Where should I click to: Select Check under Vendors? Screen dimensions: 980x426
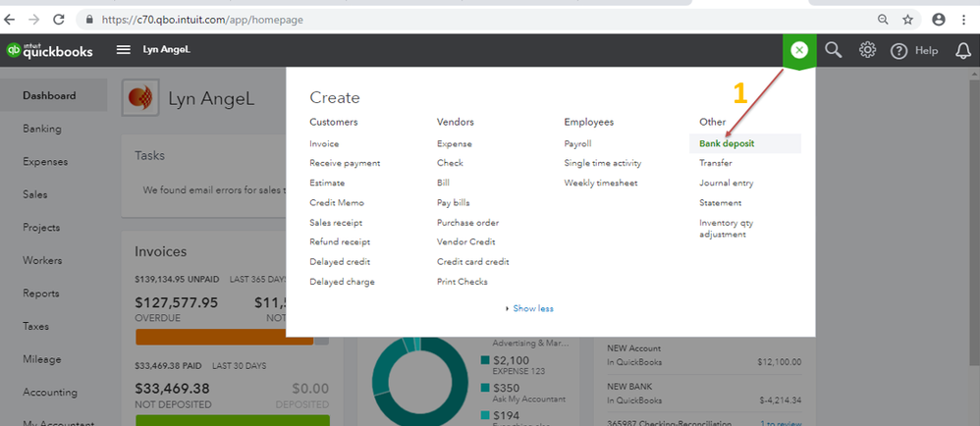coord(450,163)
